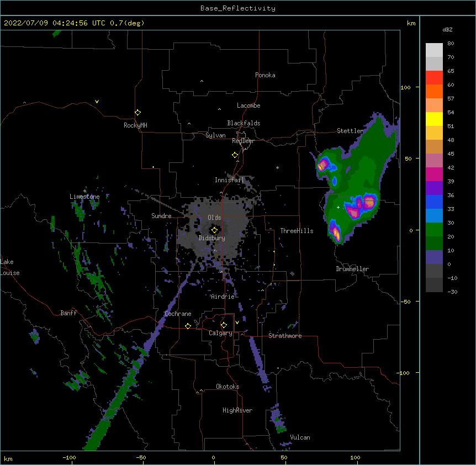Click the Okotoks label

[228, 387]
